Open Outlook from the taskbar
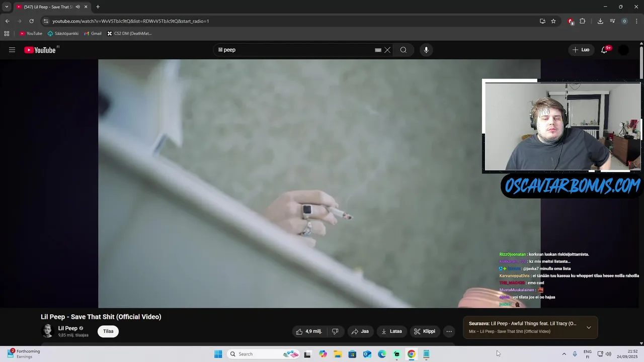 pyautogui.click(x=367, y=354)
